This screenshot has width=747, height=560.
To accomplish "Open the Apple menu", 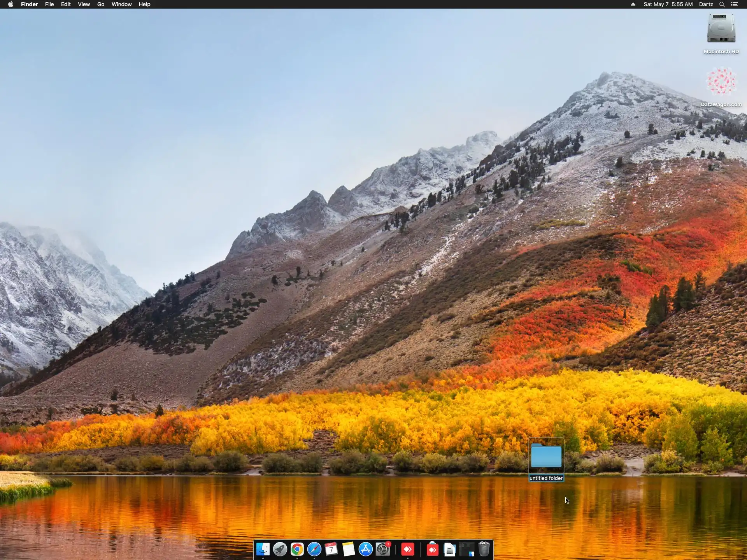I will [11, 4].
